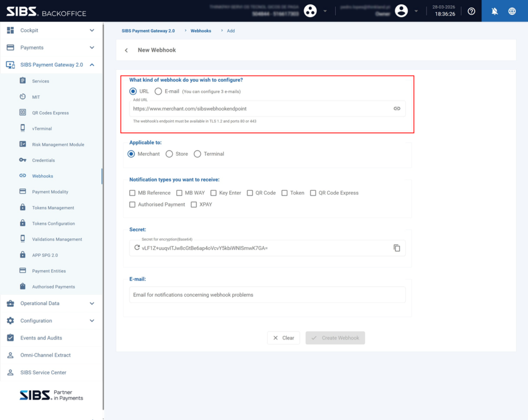The width and height of the screenshot is (528, 420).
Task: Click the Clear button
Action: (x=283, y=338)
